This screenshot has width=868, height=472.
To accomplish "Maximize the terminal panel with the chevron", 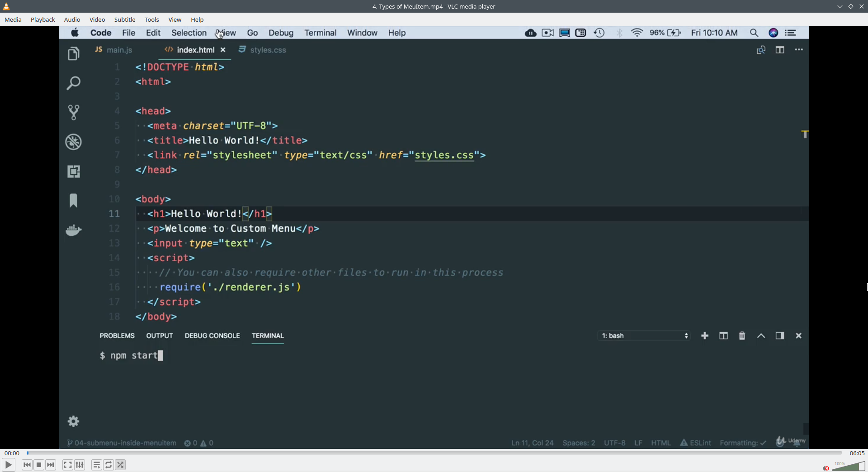I will (x=761, y=336).
